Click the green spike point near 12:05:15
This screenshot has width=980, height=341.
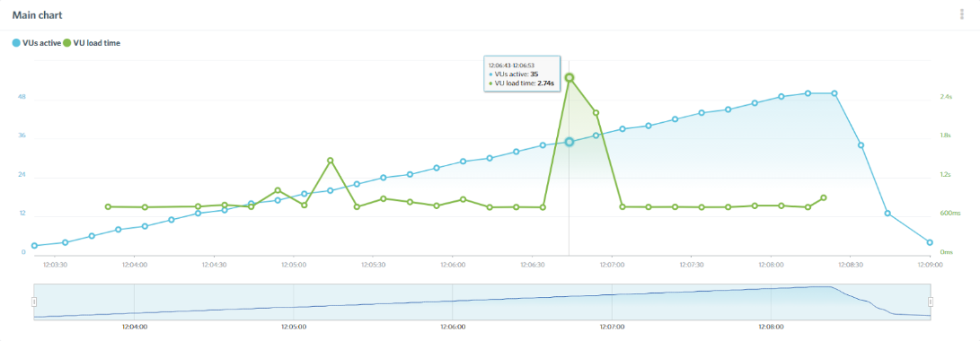click(330, 161)
